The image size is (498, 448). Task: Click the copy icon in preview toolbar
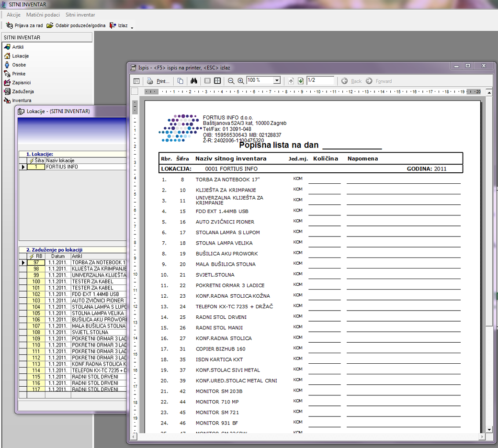(181, 81)
